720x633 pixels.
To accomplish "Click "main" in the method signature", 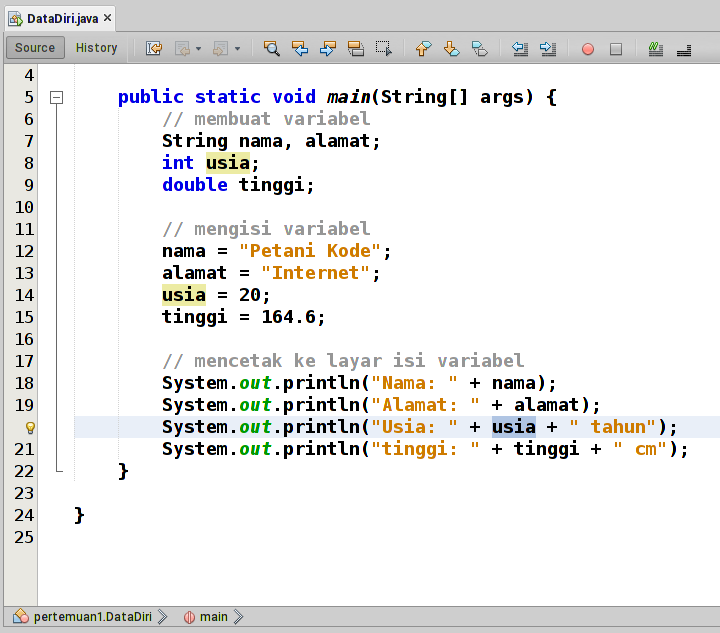I will (x=349, y=97).
